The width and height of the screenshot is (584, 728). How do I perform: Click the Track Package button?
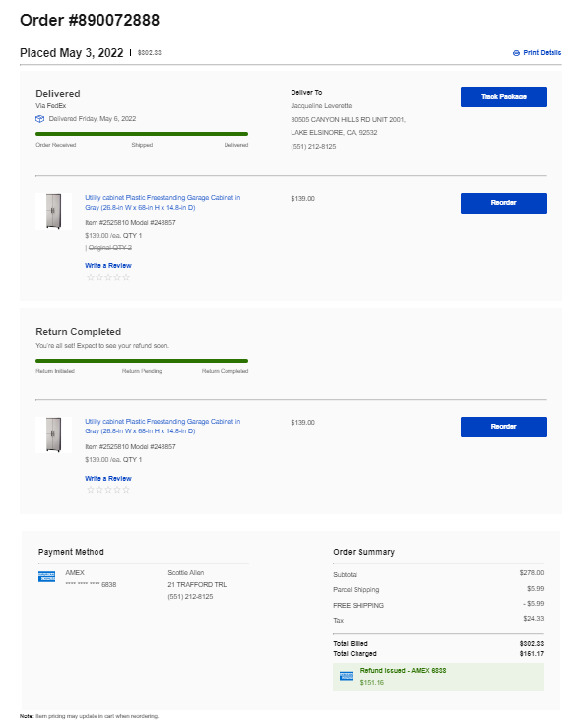coord(503,97)
